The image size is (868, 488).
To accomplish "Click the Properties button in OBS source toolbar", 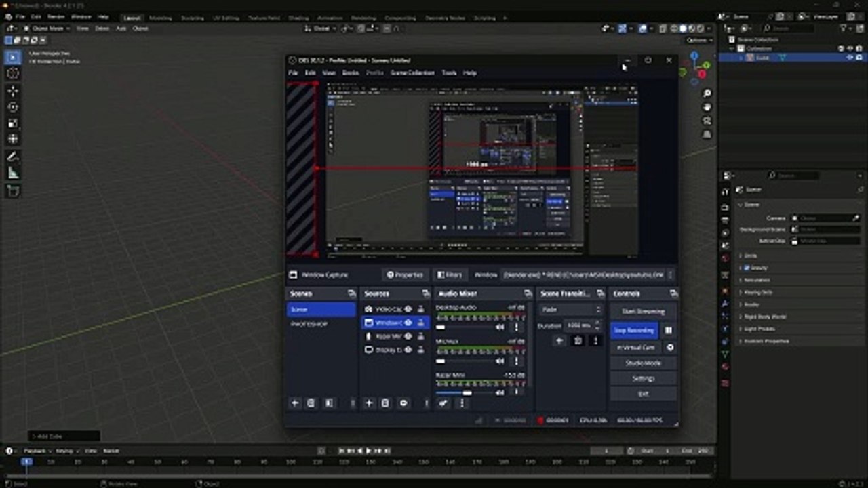I will tap(404, 274).
